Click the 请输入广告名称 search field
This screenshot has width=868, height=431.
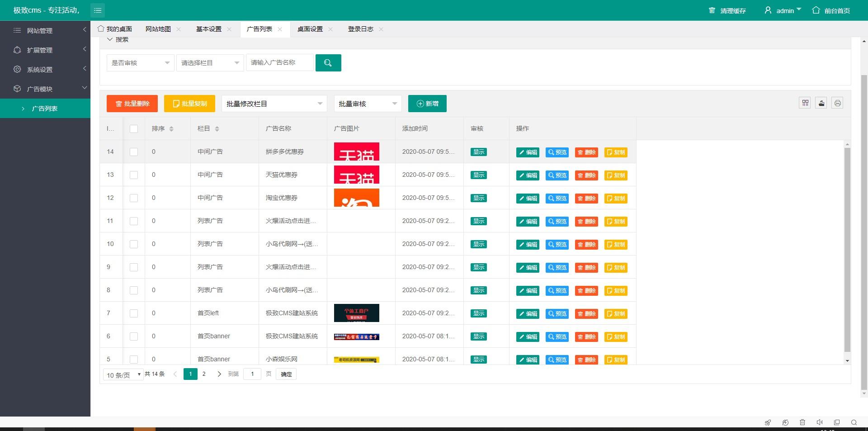(x=280, y=63)
